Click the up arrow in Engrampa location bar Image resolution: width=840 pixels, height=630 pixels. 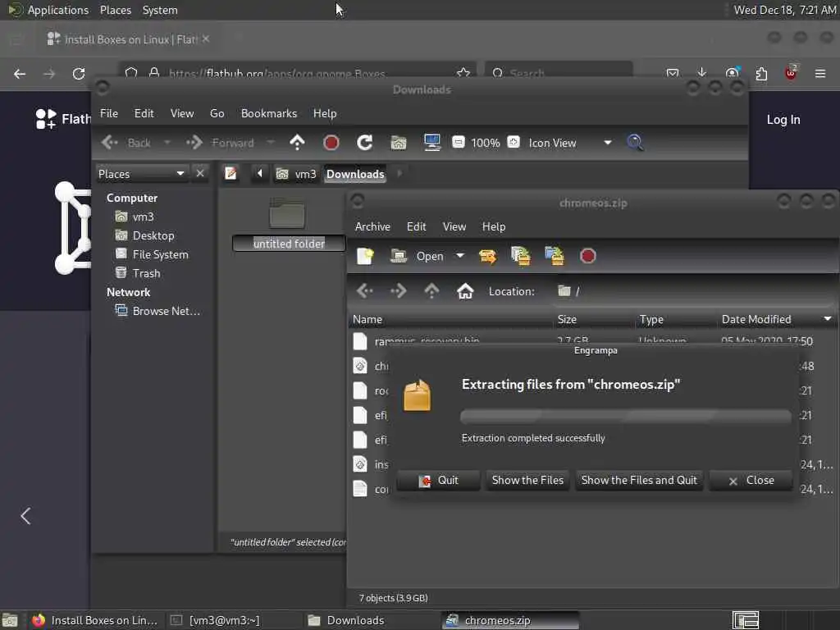[x=431, y=291]
